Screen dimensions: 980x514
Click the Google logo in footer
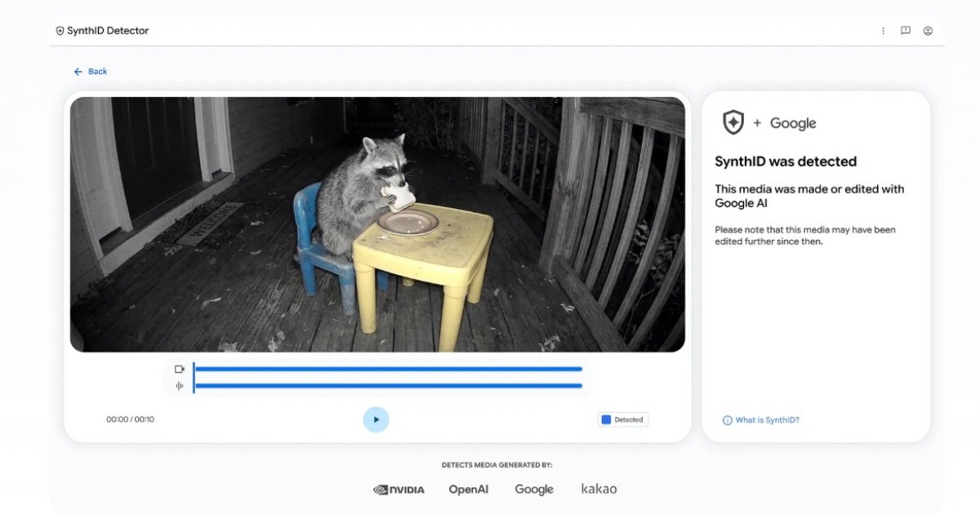[x=534, y=490]
